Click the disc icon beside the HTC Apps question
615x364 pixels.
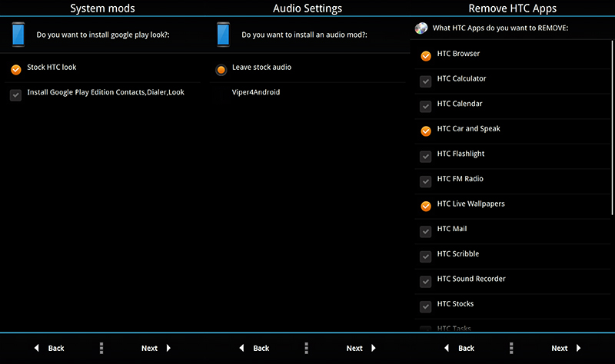coord(421,28)
